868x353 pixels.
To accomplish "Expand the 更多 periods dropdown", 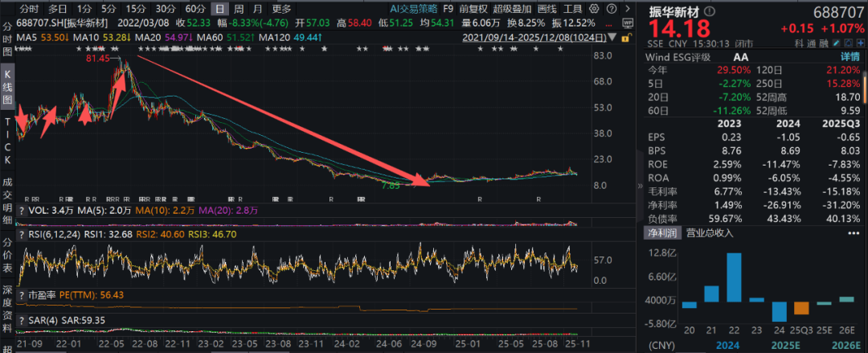I will click(280, 9).
